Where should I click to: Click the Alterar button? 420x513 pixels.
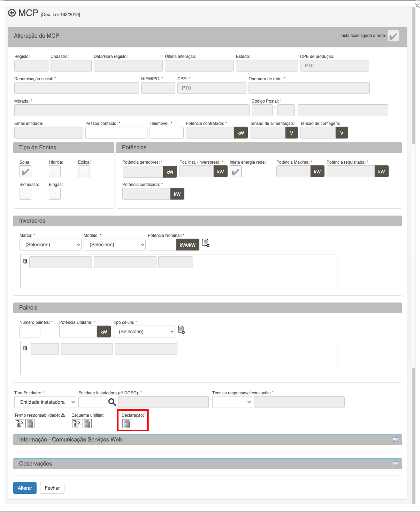pyautogui.click(x=25, y=488)
